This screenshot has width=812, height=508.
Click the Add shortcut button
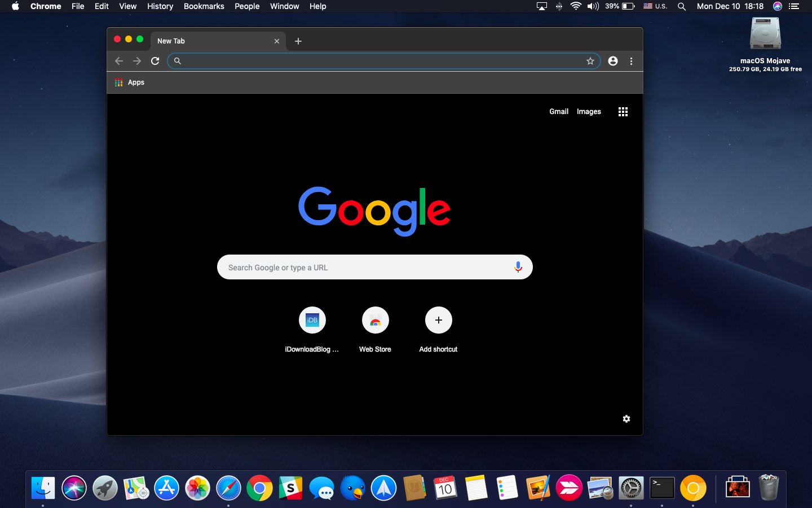click(x=438, y=321)
